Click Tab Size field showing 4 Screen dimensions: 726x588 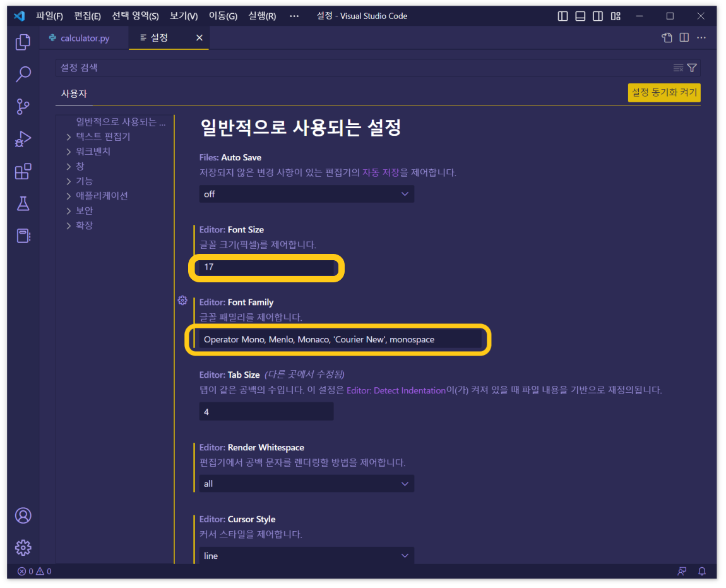(266, 412)
